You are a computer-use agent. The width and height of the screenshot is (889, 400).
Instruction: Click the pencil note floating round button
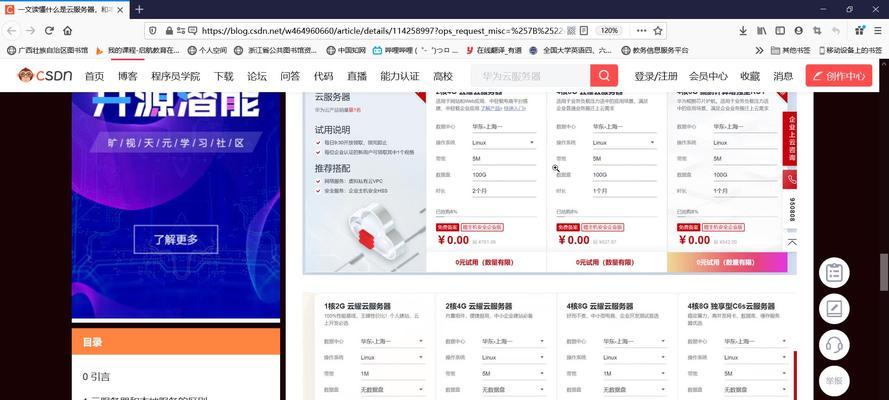click(x=834, y=309)
